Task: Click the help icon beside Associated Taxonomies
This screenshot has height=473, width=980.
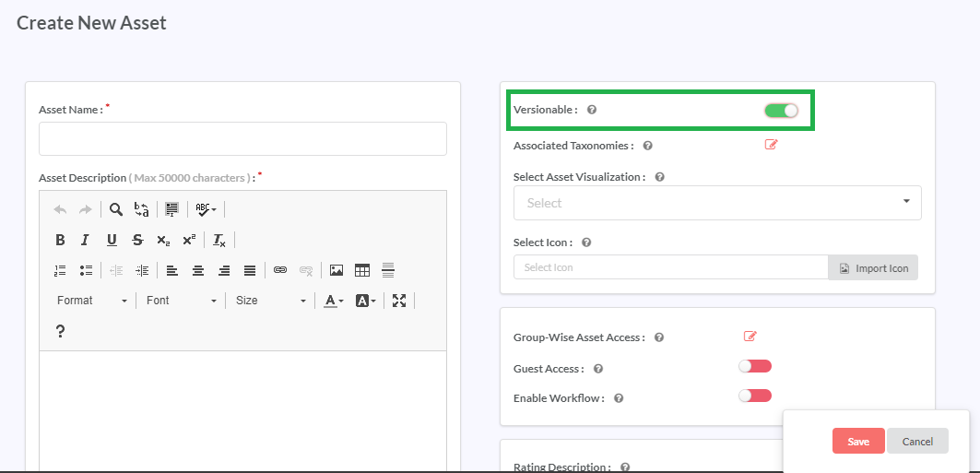Action: point(647,146)
